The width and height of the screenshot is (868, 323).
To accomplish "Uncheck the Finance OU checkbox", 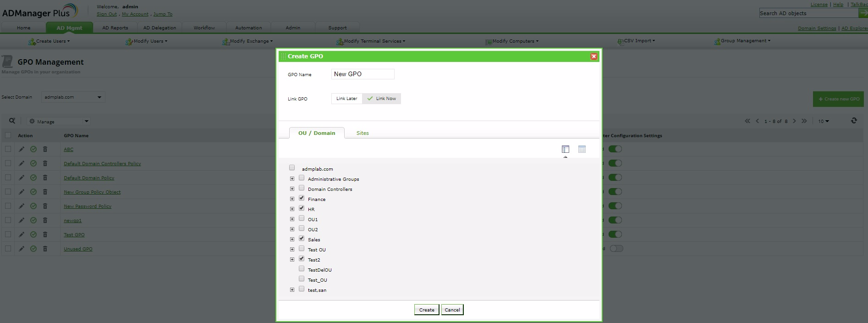I will coord(302,198).
